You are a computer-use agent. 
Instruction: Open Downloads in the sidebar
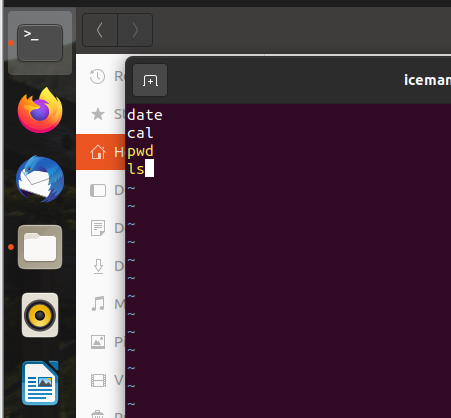coord(101,266)
